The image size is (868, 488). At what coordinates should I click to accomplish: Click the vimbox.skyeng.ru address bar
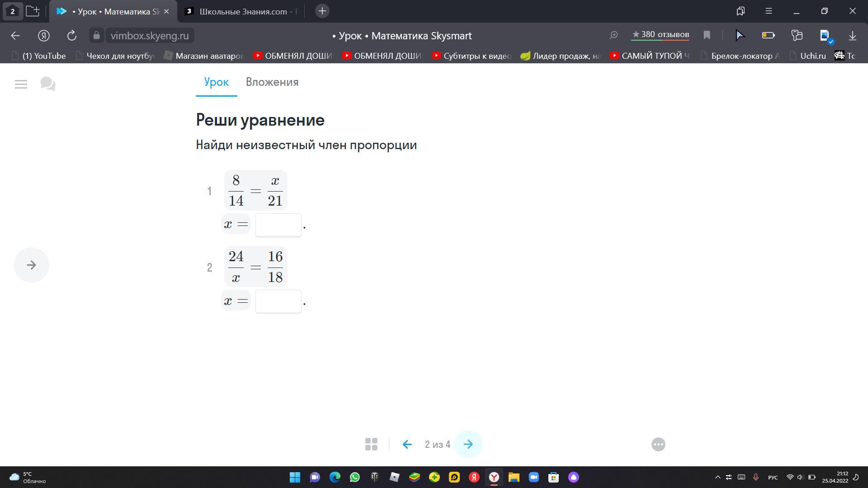(150, 36)
